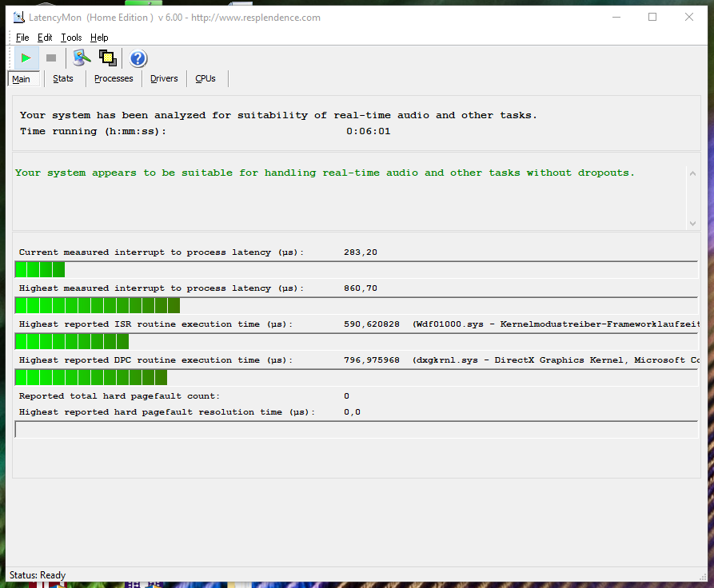714x588 pixels.
Task: Open the Tools menu
Action: pyautogui.click(x=71, y=38)
